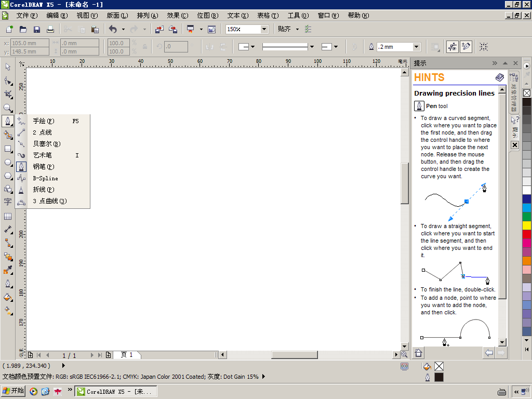Select the Table tool in toolbox
Screen dimensions: 532x399
click(x=8, y=217)
